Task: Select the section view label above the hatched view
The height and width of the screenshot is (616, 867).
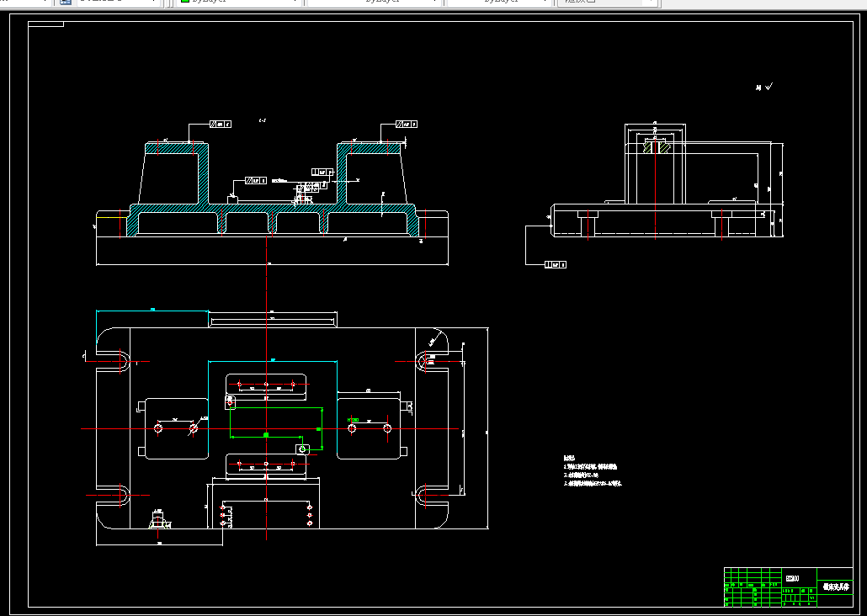Action: pyautogui.click(x=263, y=120)
